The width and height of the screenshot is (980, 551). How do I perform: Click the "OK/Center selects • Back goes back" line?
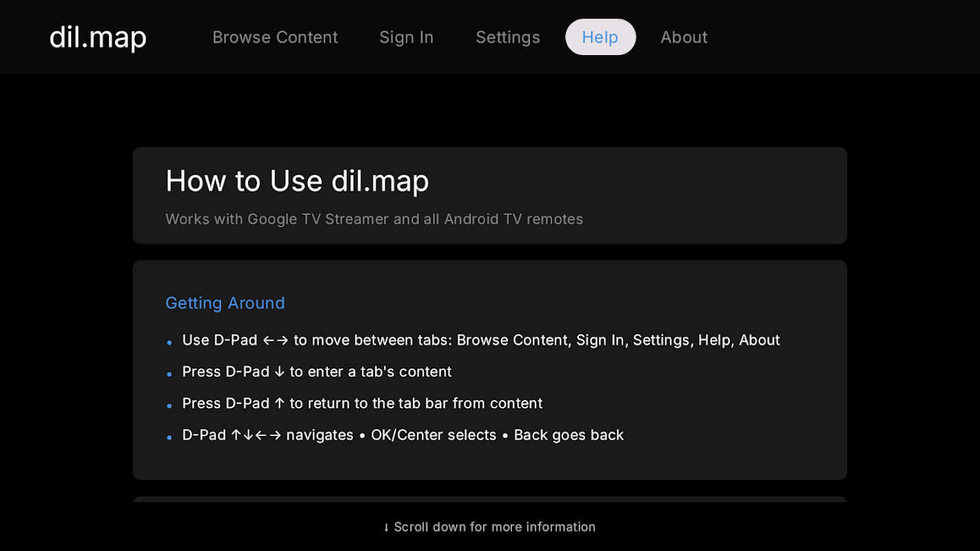[403, 435]
